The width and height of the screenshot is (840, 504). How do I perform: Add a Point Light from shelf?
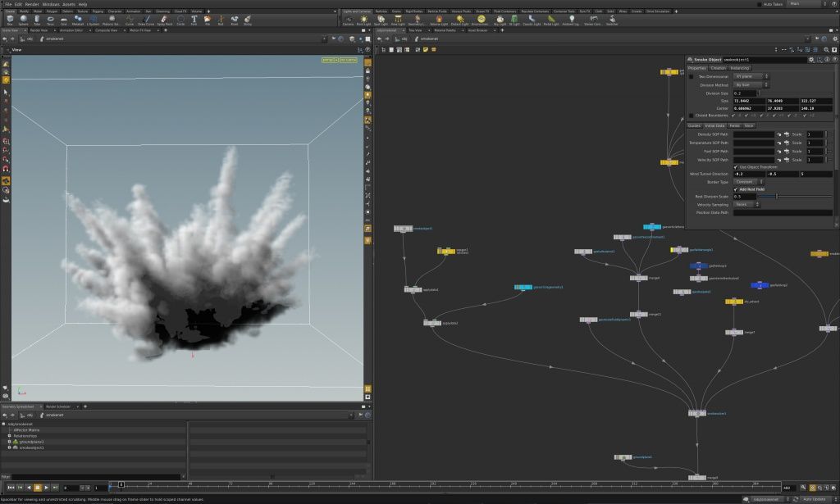(x=363, y=20)
